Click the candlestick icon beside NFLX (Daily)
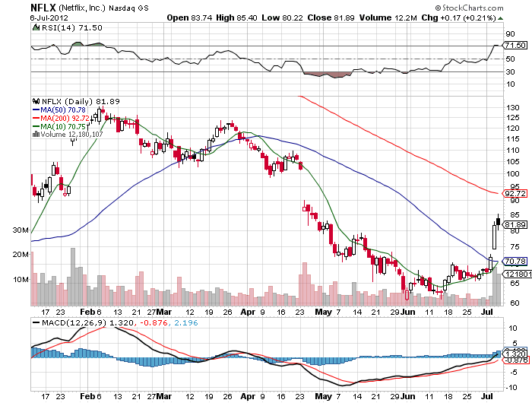 coord(36,101)
